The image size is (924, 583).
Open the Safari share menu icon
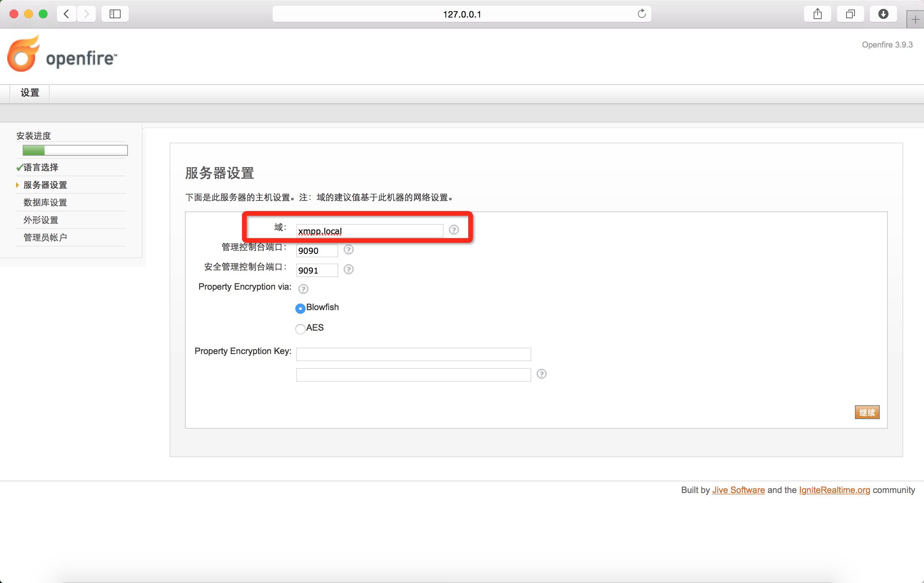[x=818, y=14]
